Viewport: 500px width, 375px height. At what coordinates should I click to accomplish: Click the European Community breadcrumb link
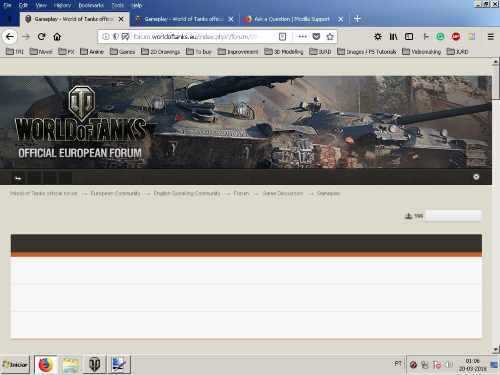[x=115, y=193]
